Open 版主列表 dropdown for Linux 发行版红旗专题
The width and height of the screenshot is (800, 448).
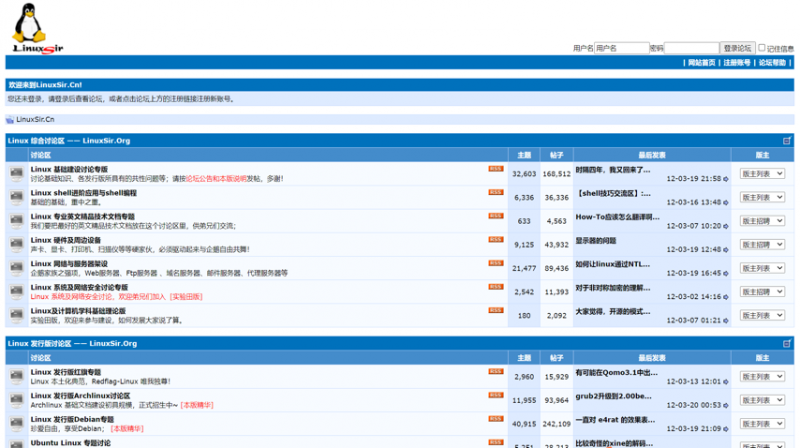click(762, 377)
